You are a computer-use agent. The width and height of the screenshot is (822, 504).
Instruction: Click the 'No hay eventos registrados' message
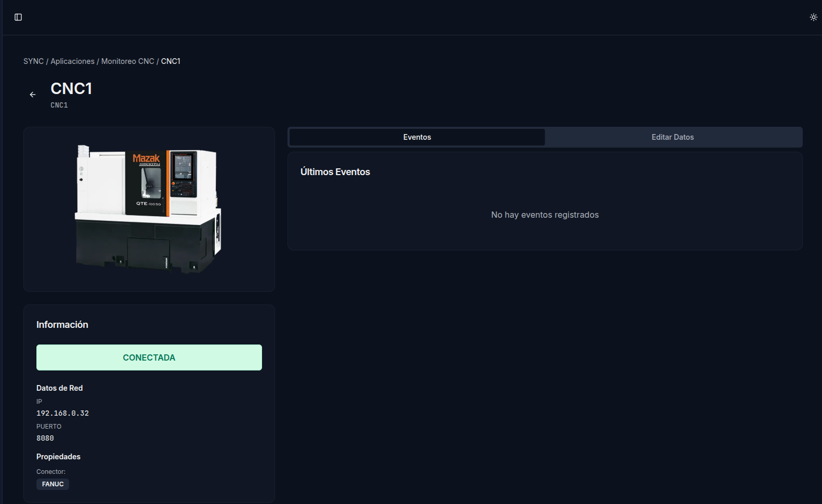point(544,215)
